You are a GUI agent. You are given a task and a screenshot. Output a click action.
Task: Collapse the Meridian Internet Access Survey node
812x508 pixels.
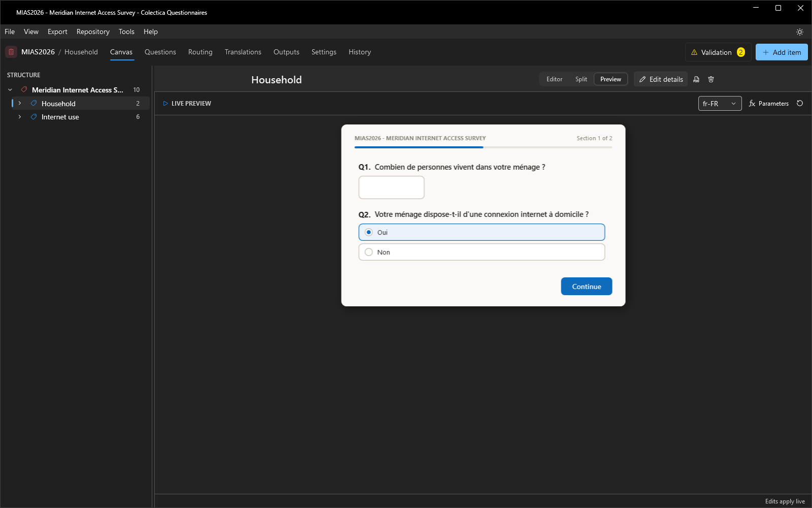[10, 90]
